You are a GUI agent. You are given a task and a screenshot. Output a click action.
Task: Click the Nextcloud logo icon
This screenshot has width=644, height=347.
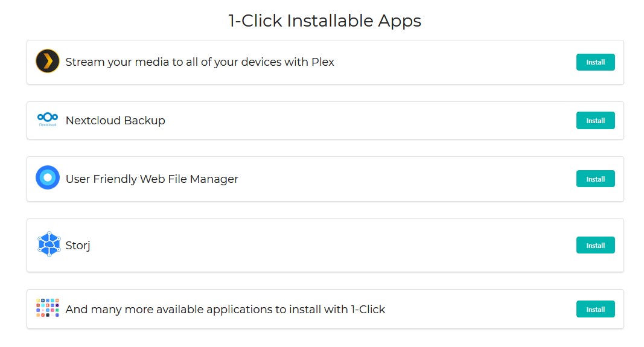[x=48, y=119]
